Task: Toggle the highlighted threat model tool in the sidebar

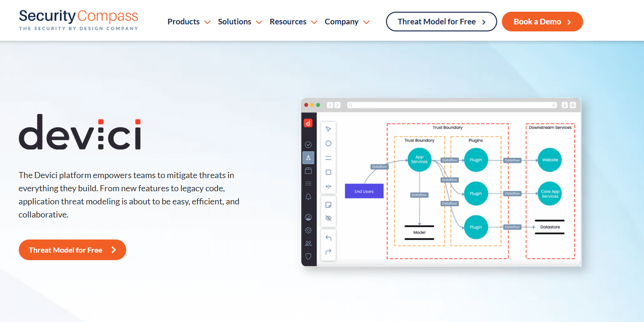Action: 309,158
